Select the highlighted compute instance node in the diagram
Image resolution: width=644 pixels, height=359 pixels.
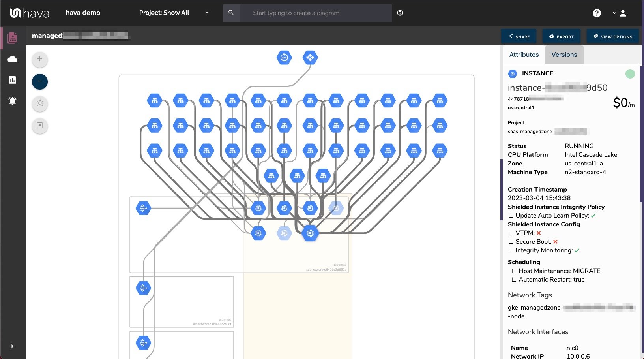[310, 233]
